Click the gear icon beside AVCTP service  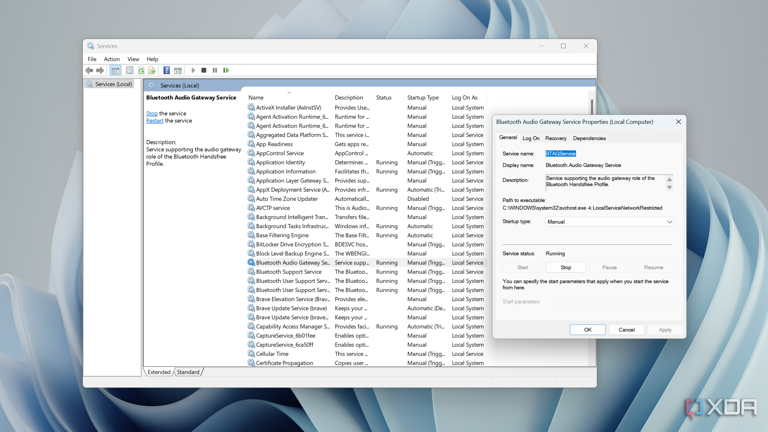(x=251, y=208)
